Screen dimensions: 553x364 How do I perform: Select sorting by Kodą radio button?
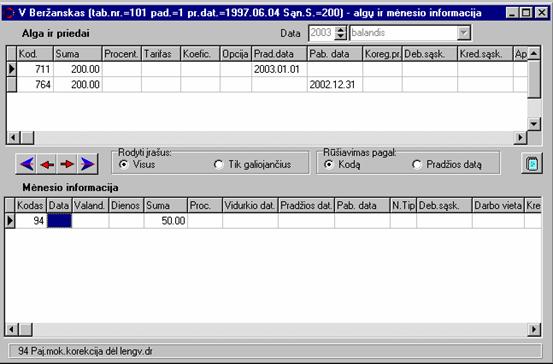(x=329, y=164)
